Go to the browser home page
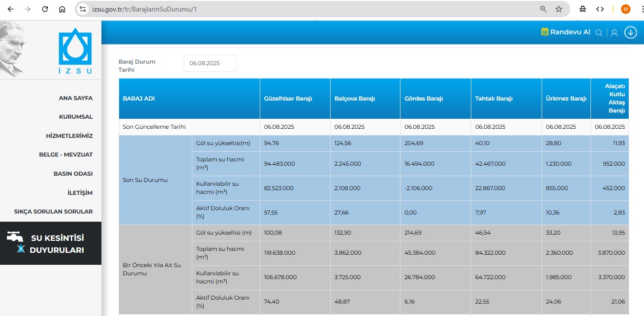The image size is (644, 316). tap(62, 9)
